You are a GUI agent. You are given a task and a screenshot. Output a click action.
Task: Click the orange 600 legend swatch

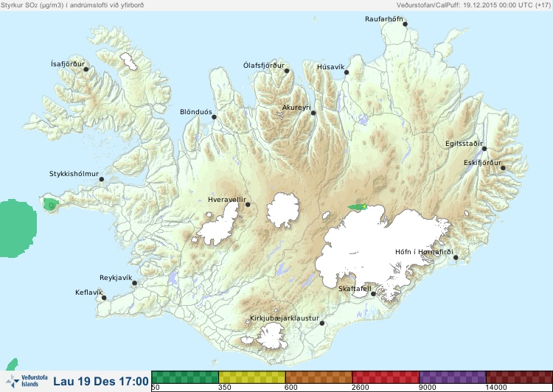click(319, 377)
